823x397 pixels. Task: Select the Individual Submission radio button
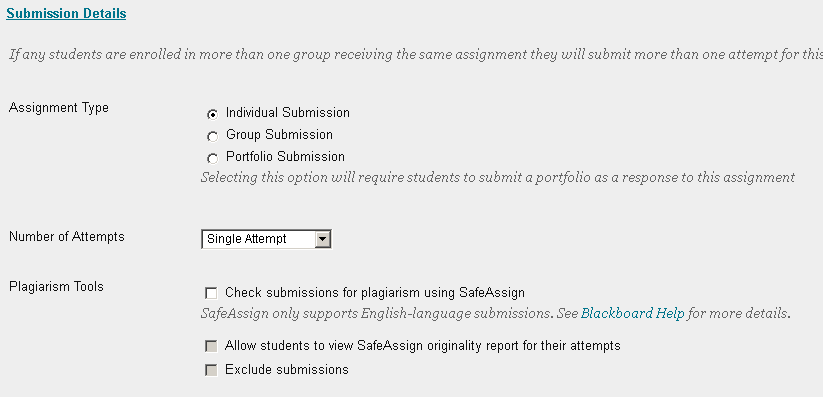(212, 114)
